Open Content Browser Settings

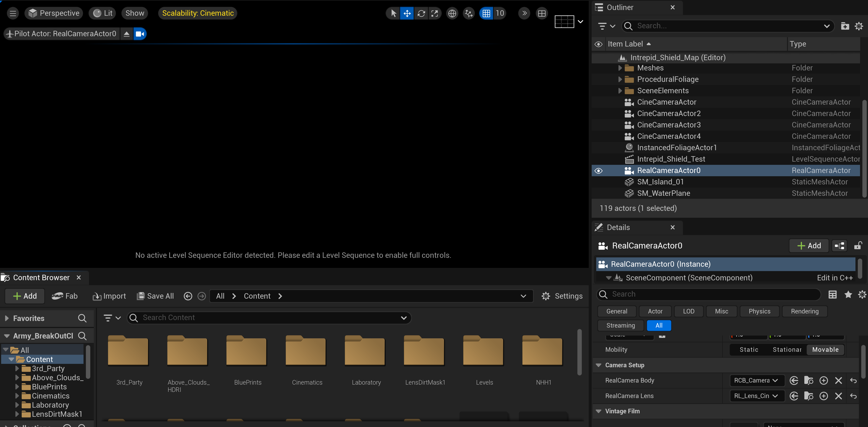click(562, 296)
